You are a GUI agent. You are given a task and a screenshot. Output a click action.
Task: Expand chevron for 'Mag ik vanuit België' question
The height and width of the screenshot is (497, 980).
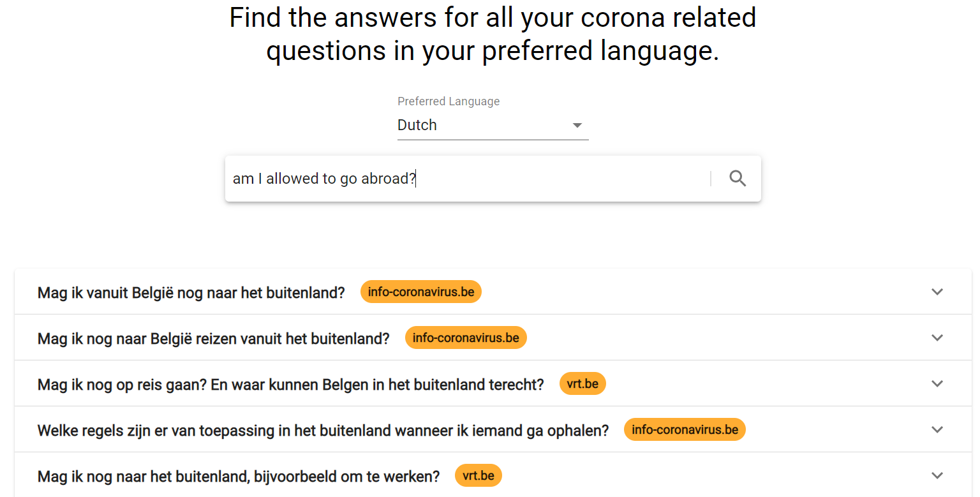coord(937,292)
